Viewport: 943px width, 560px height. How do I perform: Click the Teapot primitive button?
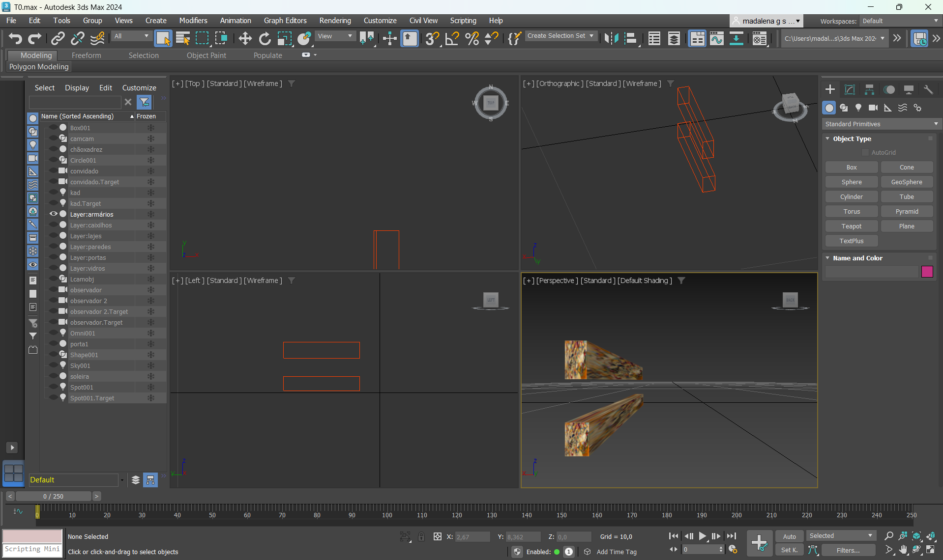pos(851,226)
